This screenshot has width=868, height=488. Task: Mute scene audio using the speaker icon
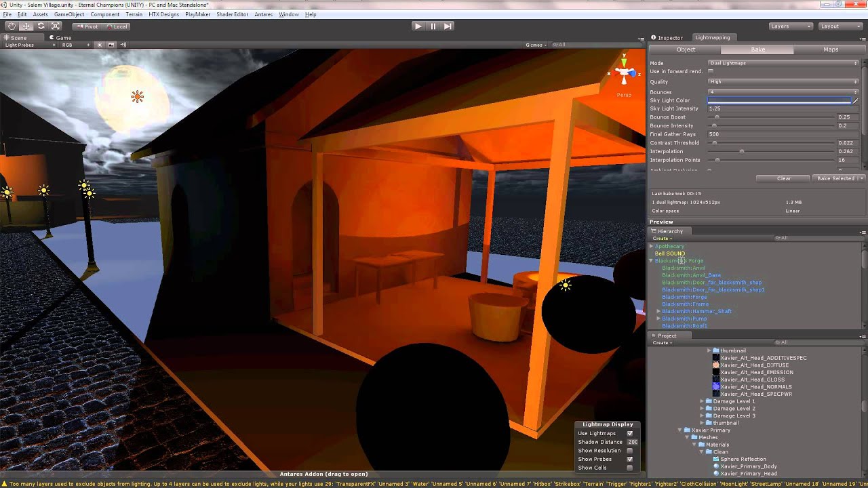click(122, 45)
